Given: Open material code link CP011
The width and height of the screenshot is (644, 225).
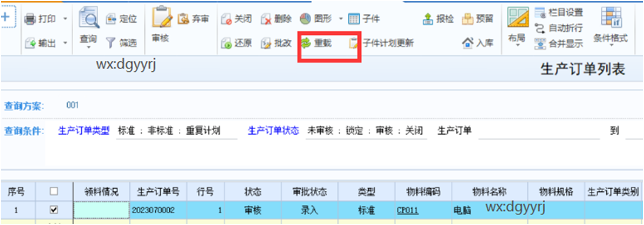Looking at the screenshot, I should pos(407,210).
